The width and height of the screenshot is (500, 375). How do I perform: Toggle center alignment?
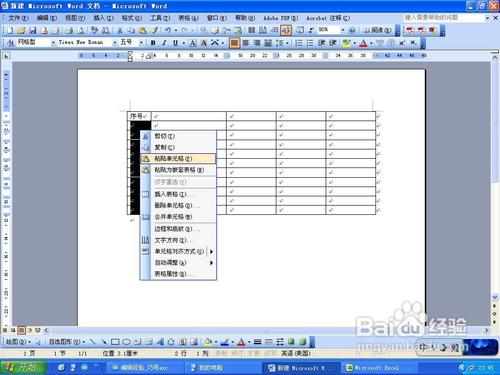click(246, 43)
